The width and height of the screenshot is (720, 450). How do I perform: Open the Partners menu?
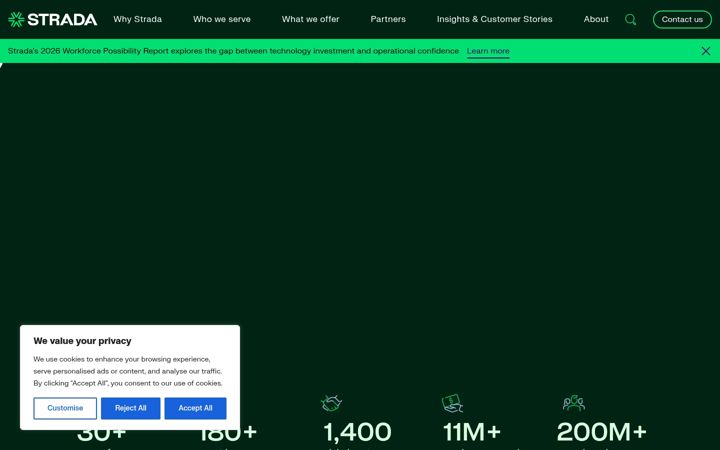coord(388,19)
